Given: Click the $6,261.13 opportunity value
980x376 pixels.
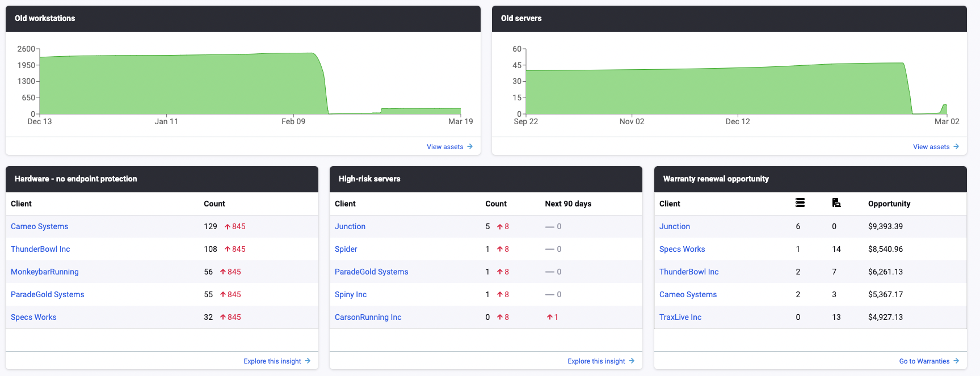Looking at the screenshot, I should [x=885, y=272].
